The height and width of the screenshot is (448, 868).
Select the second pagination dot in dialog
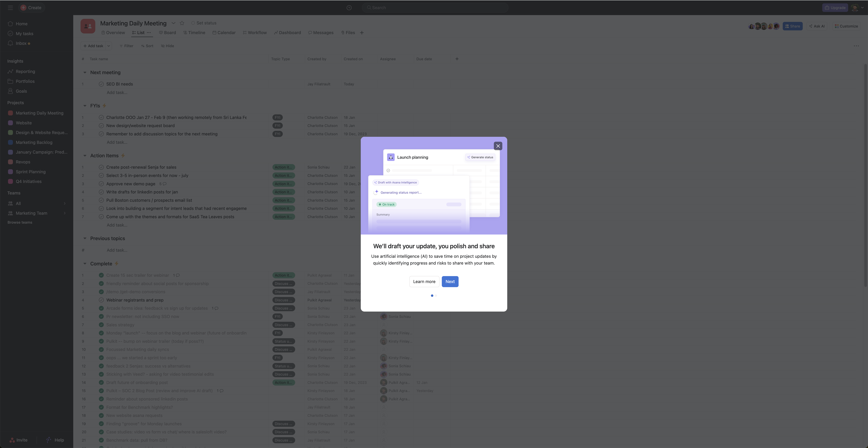pyautogui.click(x=436, y=295)
